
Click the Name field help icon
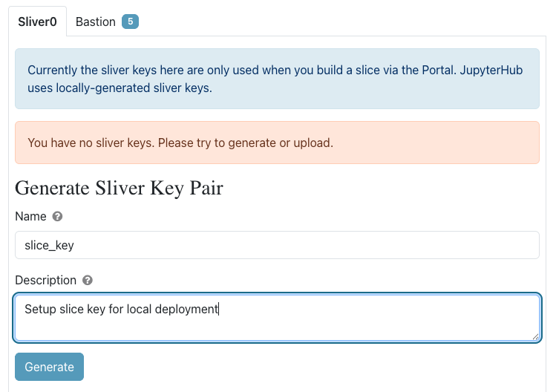click(x=58, y=217)
